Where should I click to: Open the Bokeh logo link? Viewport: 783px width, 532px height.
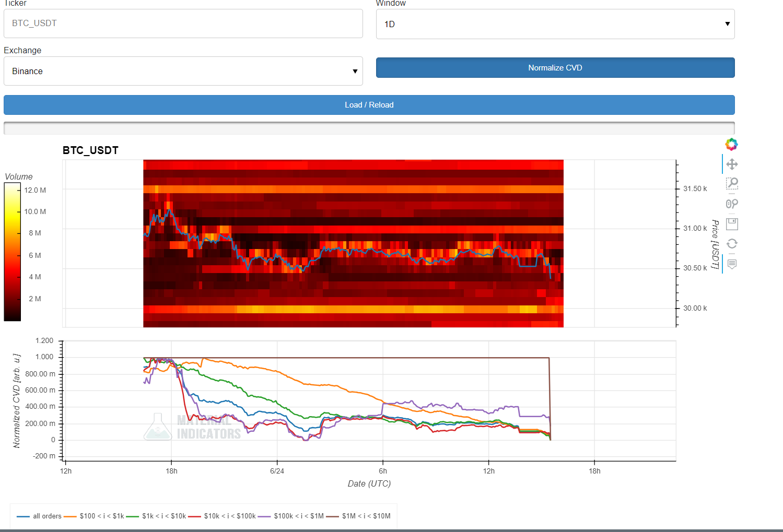coord(731,144)
